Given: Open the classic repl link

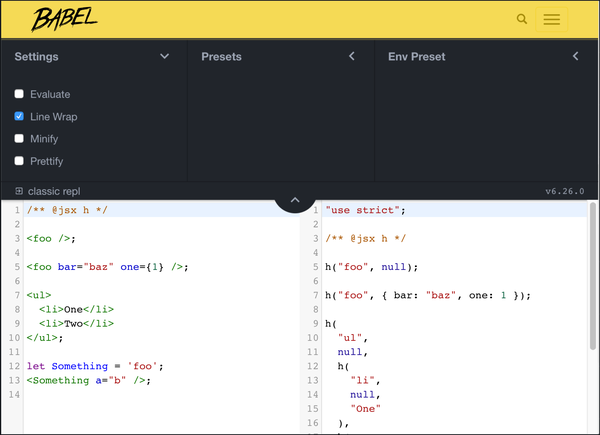Looking at the screenshot, I should [54, 191].
